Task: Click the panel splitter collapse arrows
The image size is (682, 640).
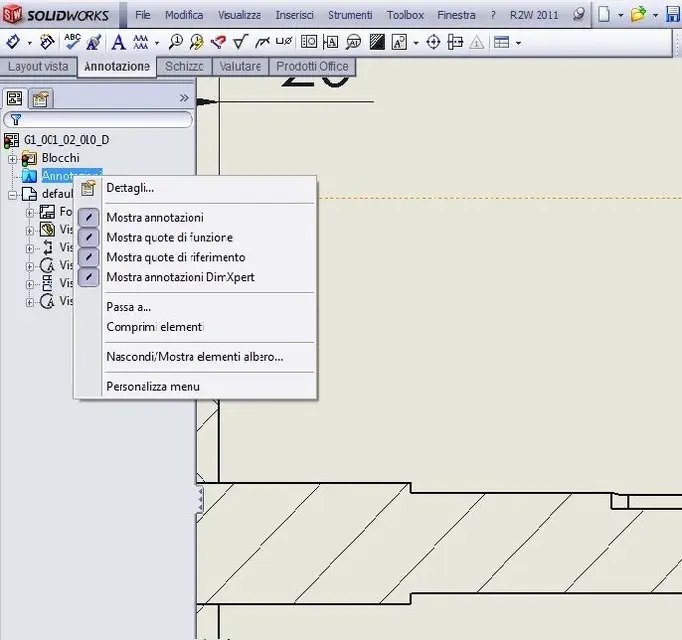Action: click(x=200, y=499)
